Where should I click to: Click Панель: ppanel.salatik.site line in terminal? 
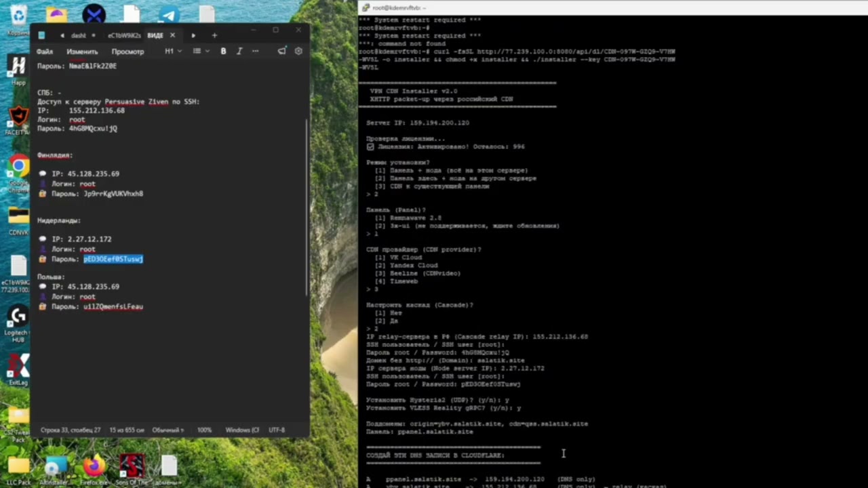click(x=420, y=432)
